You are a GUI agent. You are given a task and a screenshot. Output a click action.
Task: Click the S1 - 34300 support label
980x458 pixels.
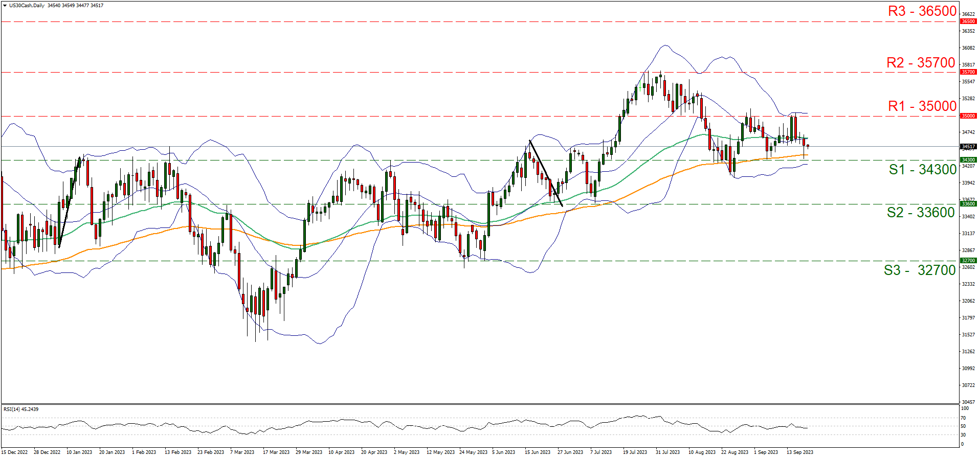tap(922, 170)
